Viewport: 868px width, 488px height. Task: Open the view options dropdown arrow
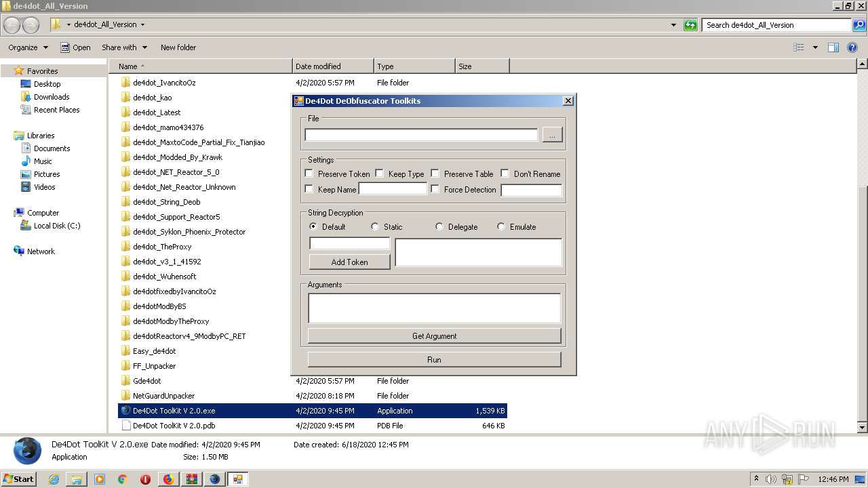coord(815,47)
